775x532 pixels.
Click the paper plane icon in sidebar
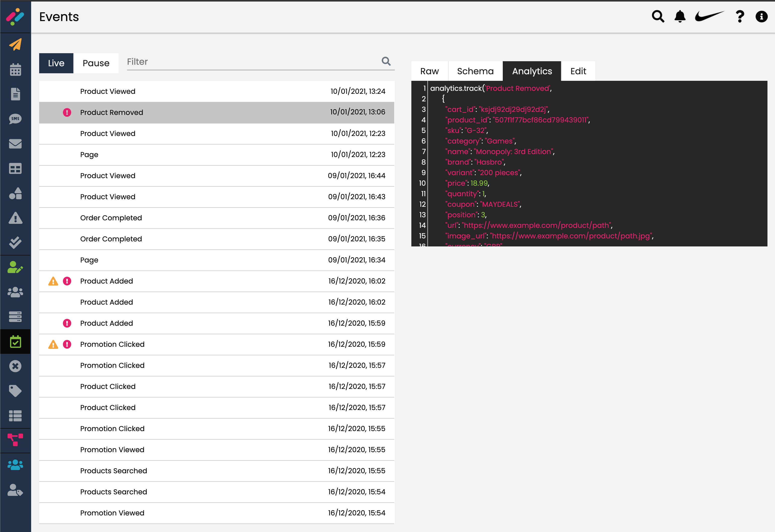coord(15,44)
